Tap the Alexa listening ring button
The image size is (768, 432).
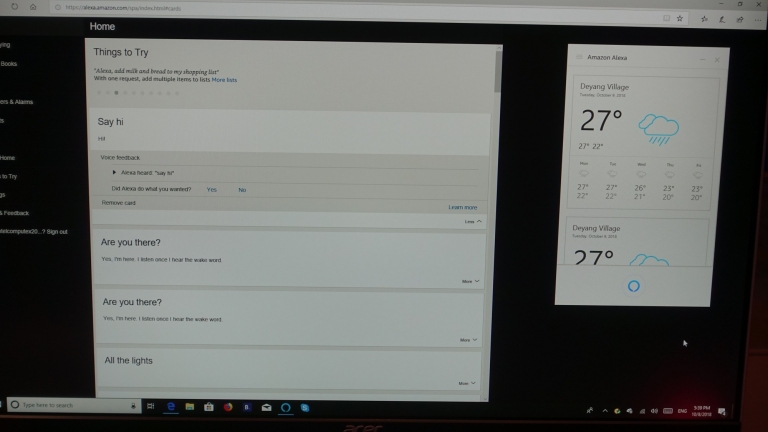[x=633, y=286]
